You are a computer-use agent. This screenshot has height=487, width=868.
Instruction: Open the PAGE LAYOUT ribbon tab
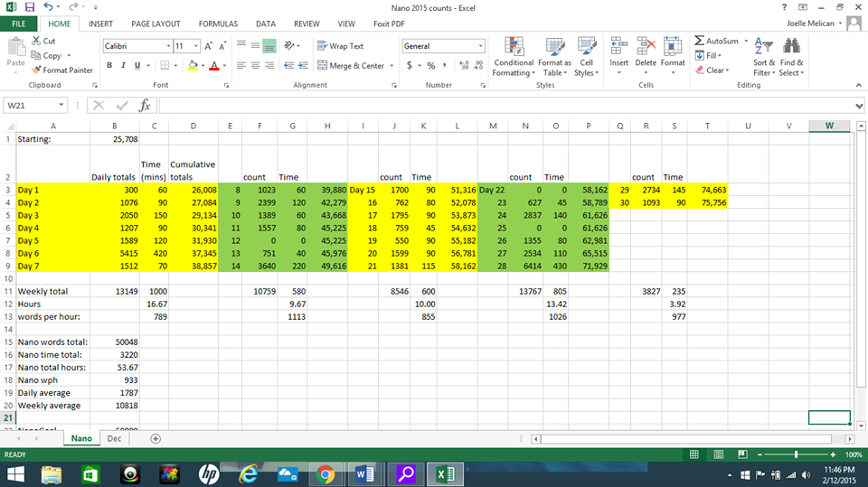coord(155,23)
